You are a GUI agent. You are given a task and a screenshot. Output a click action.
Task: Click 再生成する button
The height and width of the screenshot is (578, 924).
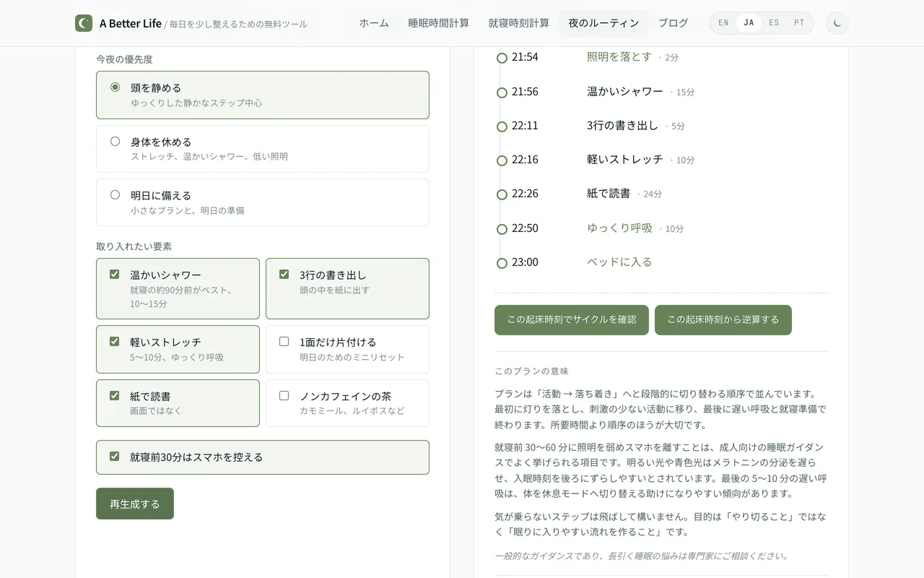point(135,504)
